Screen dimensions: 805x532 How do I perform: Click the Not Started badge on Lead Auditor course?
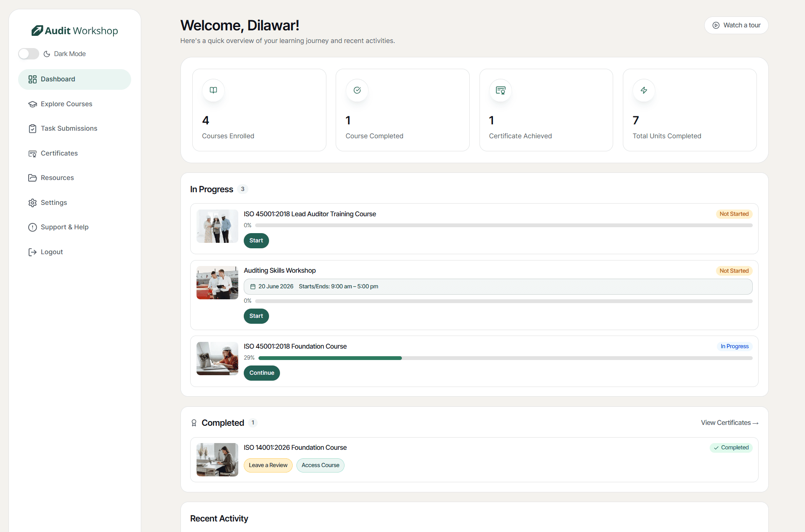click(x=734, y=214)
